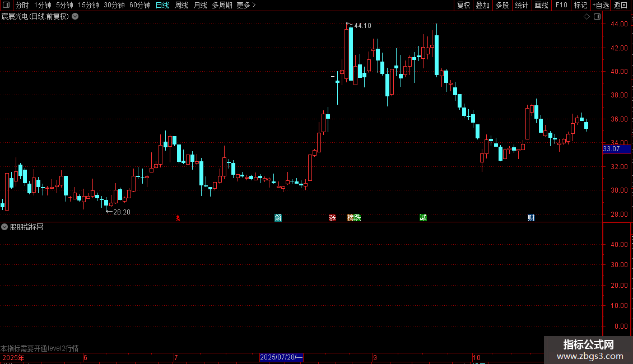Click the 涨 event marker
633x364 pixels.
click(x=332, y=218)
